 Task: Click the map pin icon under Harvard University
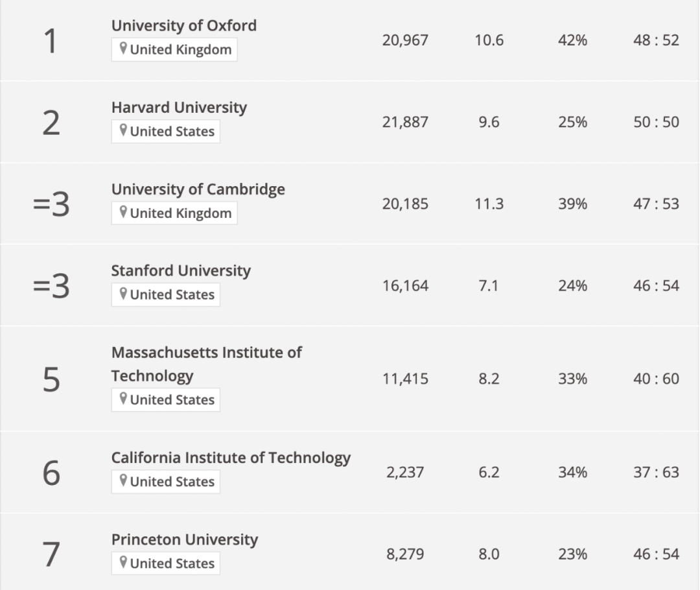[x=123, y=132]
